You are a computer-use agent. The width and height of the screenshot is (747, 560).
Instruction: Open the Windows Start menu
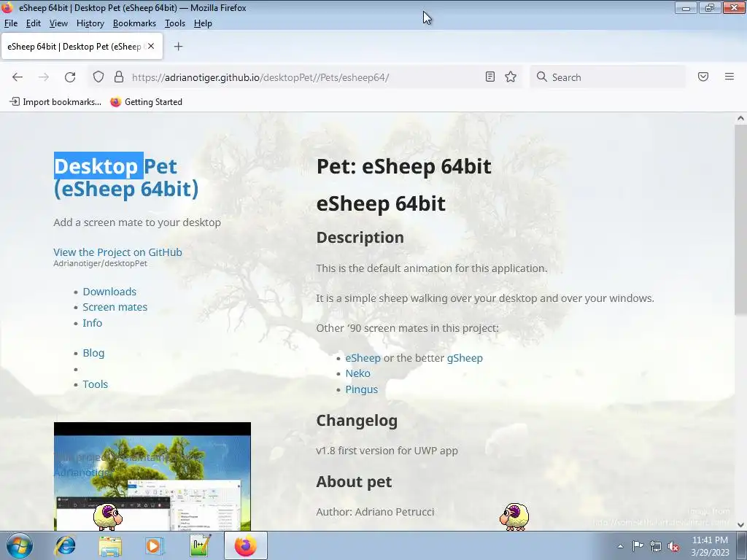[x=18, y=545]
